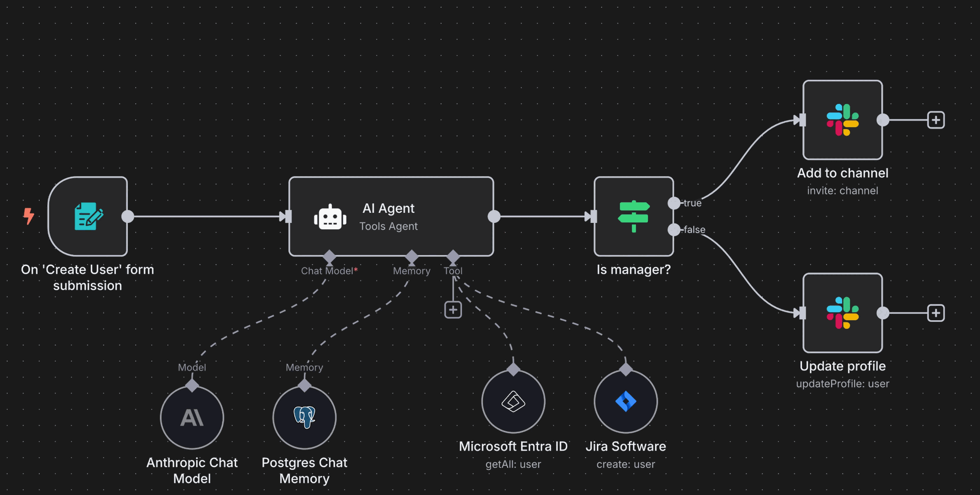Click the 'updateProfile: user' subtitle
980x495 pixels.
coord(843,384)
